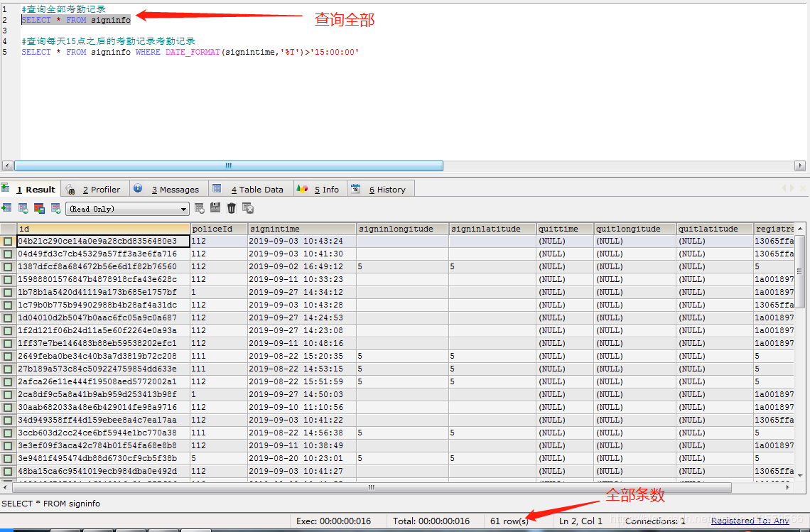Click the Ln 2, Col 1 status entry
The image size is (810, 532).
click(x=580, y=521)
